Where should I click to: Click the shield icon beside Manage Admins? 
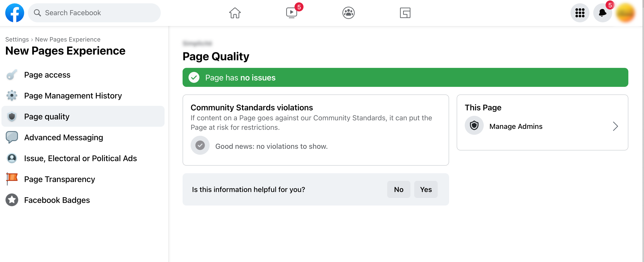474,126
